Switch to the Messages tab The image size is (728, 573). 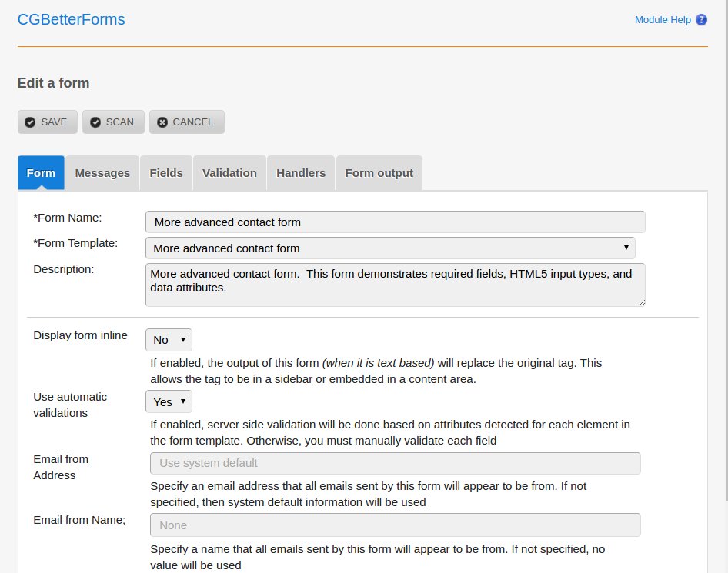pos(102,172)
